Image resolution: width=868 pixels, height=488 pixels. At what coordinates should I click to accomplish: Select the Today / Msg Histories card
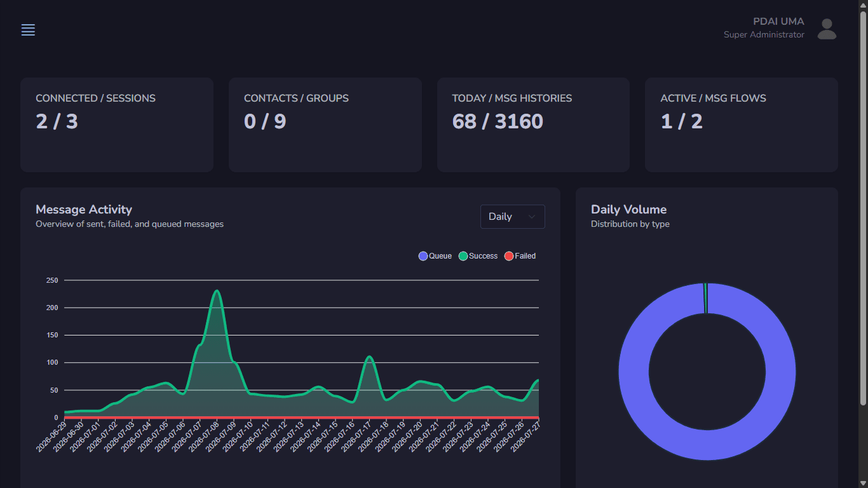coord(533,125)
